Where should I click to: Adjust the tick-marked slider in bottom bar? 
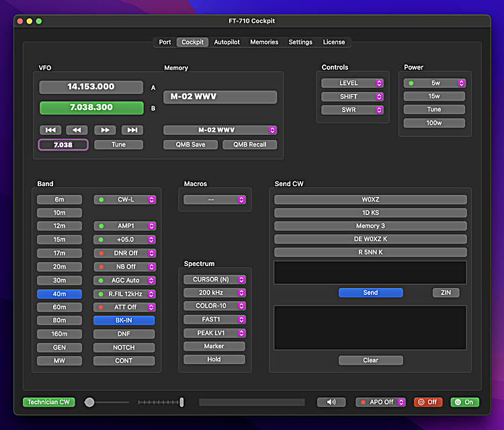[161, 402]
